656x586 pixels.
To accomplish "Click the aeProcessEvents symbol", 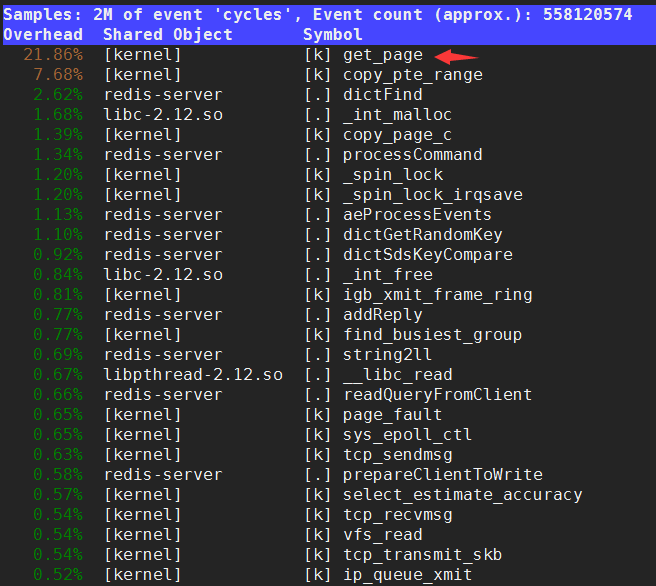I will 417,215.
